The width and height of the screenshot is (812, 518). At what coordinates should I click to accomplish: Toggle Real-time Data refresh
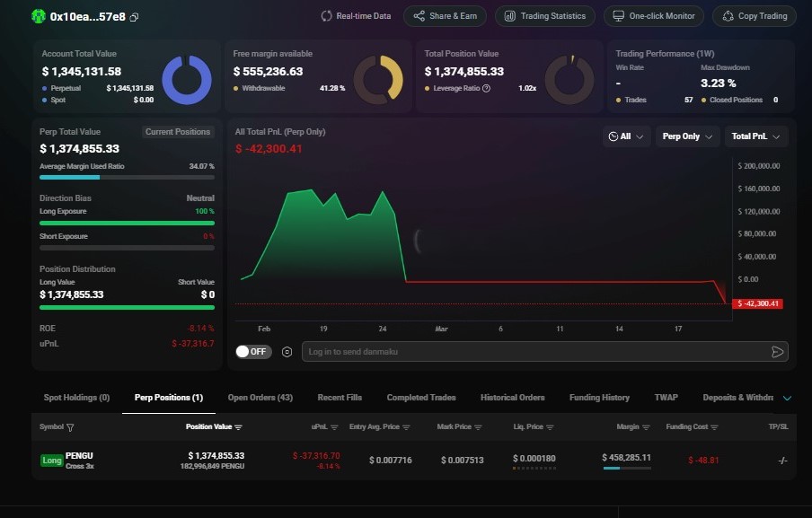click(x=357, y=16)
